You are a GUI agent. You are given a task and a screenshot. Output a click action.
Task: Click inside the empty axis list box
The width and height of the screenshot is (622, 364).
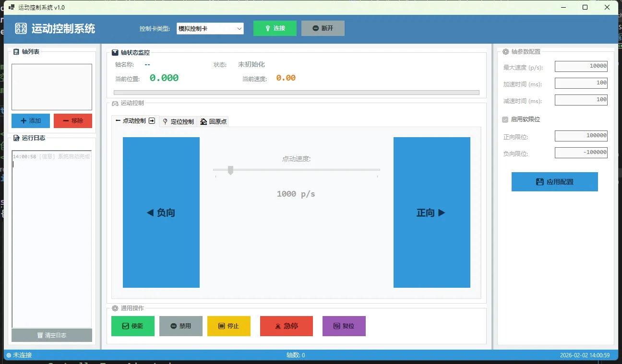click(52, 87)
